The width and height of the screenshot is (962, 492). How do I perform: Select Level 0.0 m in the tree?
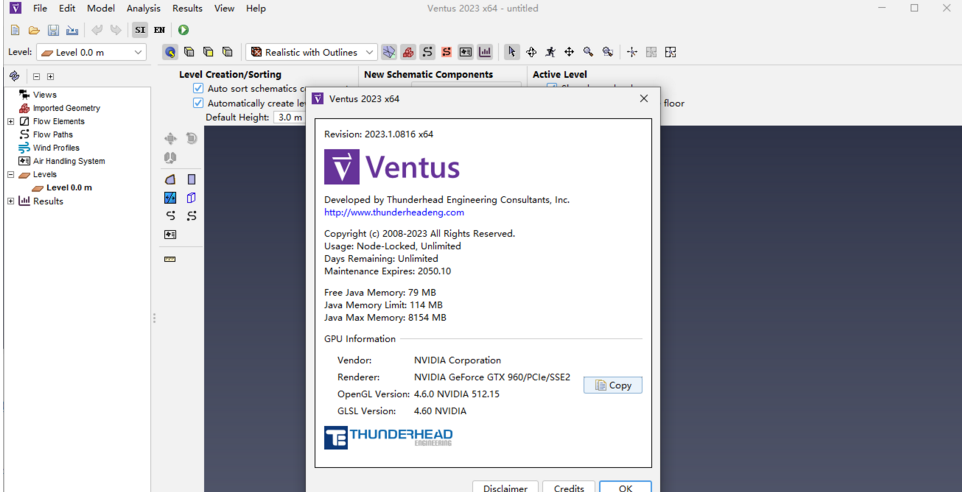69,188
